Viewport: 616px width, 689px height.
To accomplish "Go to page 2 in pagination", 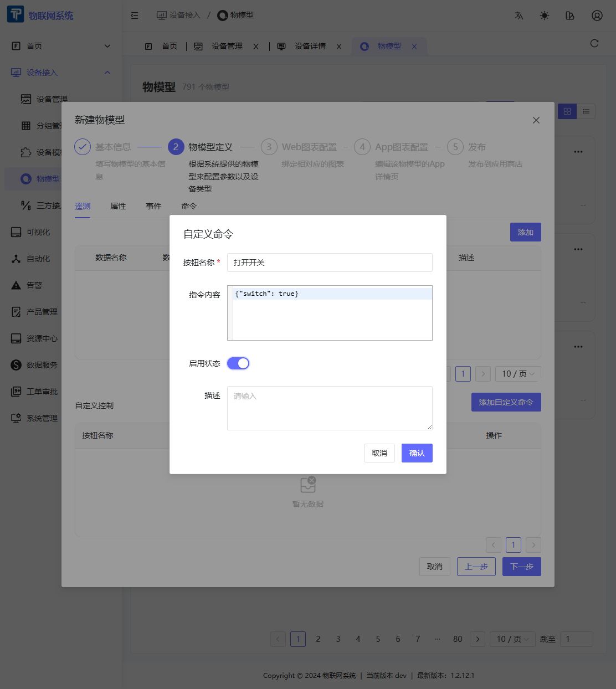I will click(318, 639).
